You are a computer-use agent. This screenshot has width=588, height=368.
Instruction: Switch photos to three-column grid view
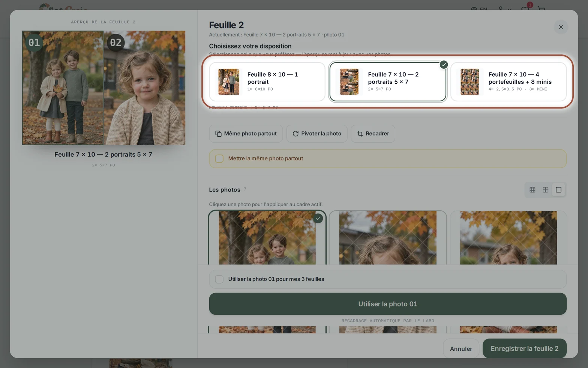point(532,190)
